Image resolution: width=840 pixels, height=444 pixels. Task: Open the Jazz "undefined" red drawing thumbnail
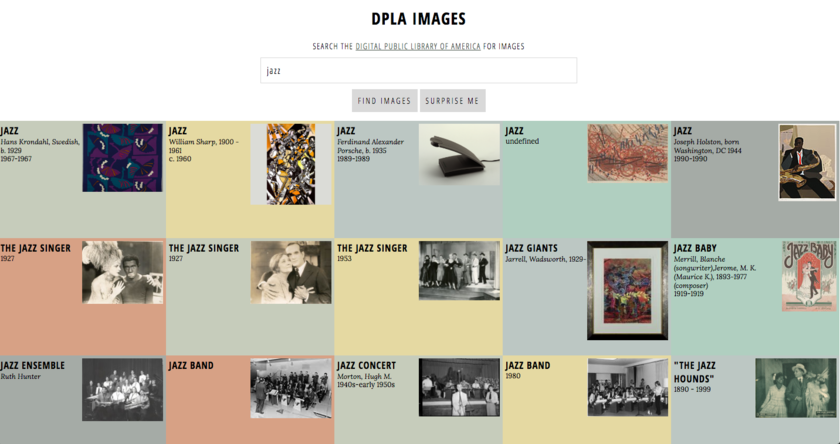click(628, 153)
